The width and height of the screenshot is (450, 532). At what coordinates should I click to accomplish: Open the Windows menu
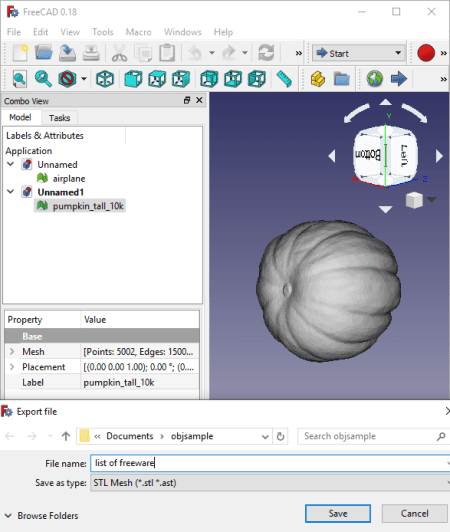[x=183, y=32]
